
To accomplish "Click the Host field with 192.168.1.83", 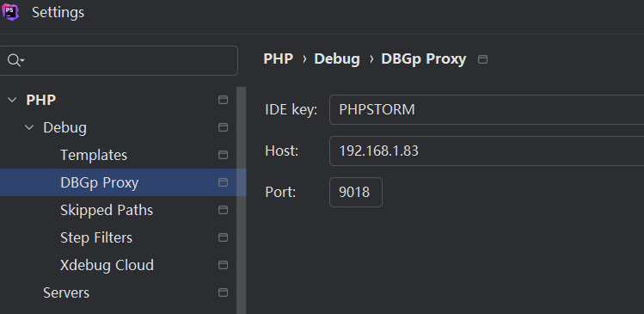I will pyautogui.click(x=487, y=151).
